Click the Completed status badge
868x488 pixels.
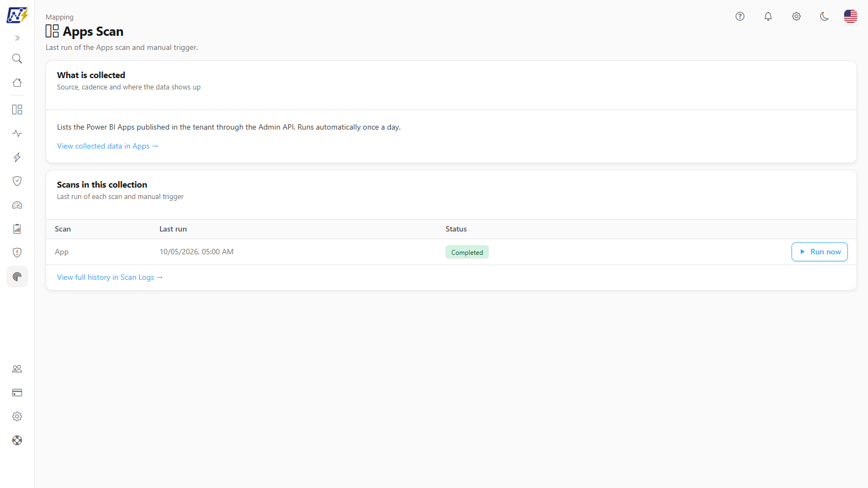[x=467, y=252]
